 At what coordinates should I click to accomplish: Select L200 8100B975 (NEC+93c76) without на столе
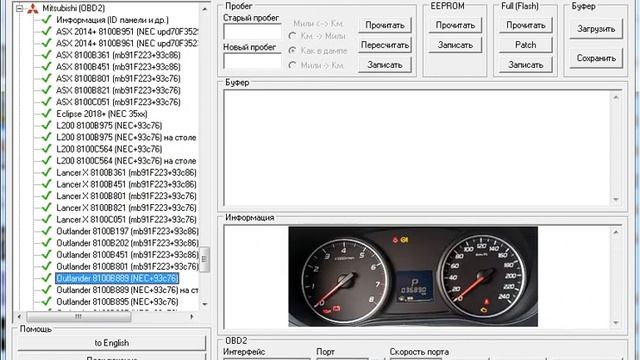click(x=109, y=126)
